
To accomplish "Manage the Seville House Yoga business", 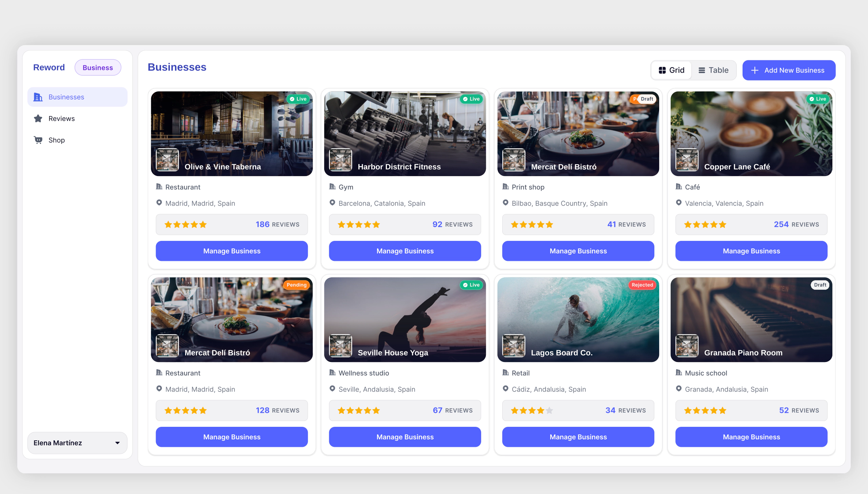I will (405, 437).
